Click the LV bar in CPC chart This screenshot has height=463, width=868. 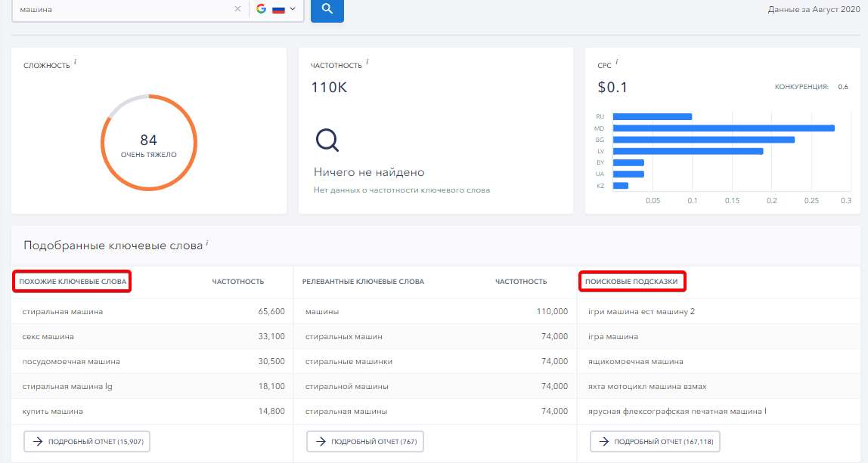point(688,152)
